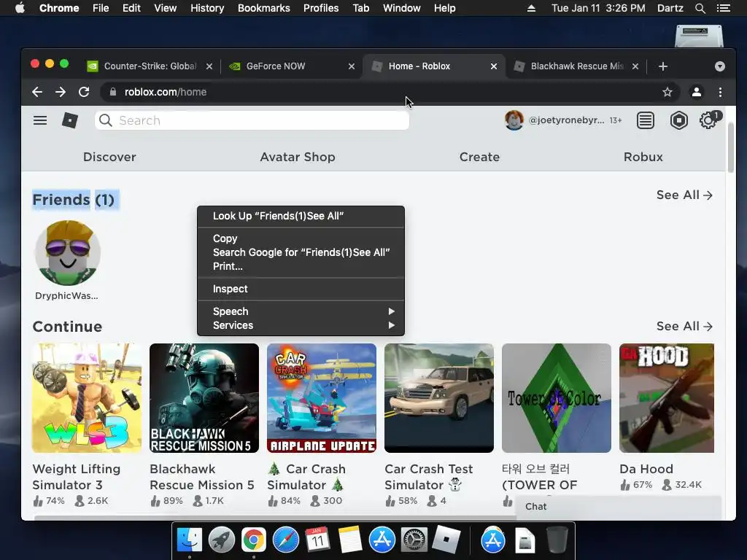Viewport: 747px width, 560px height.
Task: Open the Notification Center menu bar icon
Action: pos(723,8)
